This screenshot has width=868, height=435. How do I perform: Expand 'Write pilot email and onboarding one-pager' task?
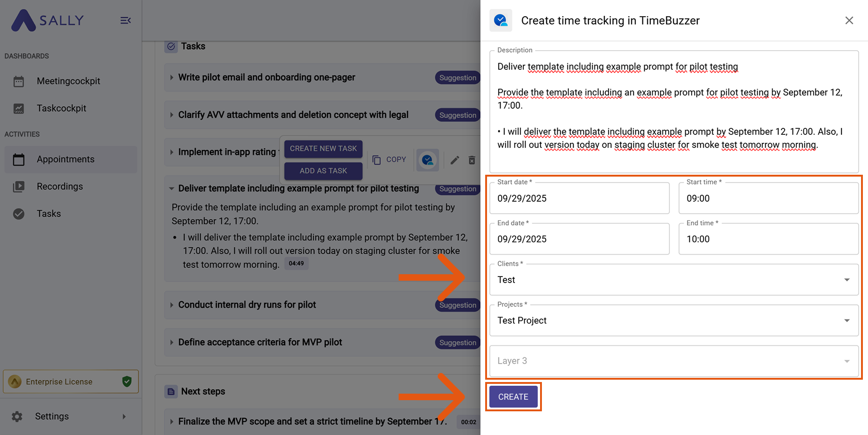point(172,78)
